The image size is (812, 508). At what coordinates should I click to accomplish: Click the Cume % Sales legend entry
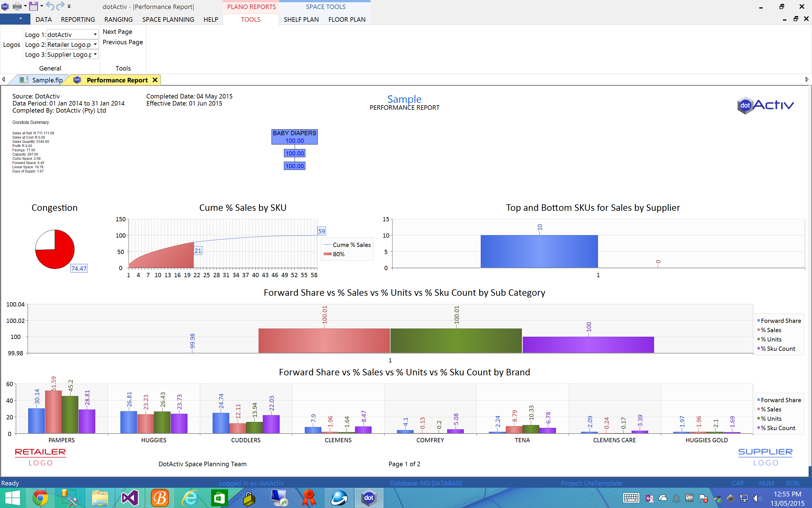pyautogui.click(x=347, y=245)
